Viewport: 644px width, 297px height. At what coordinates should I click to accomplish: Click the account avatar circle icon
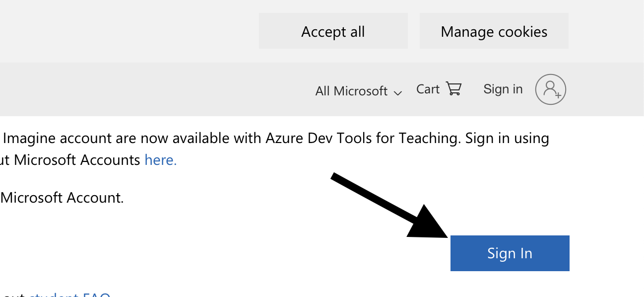550,89
